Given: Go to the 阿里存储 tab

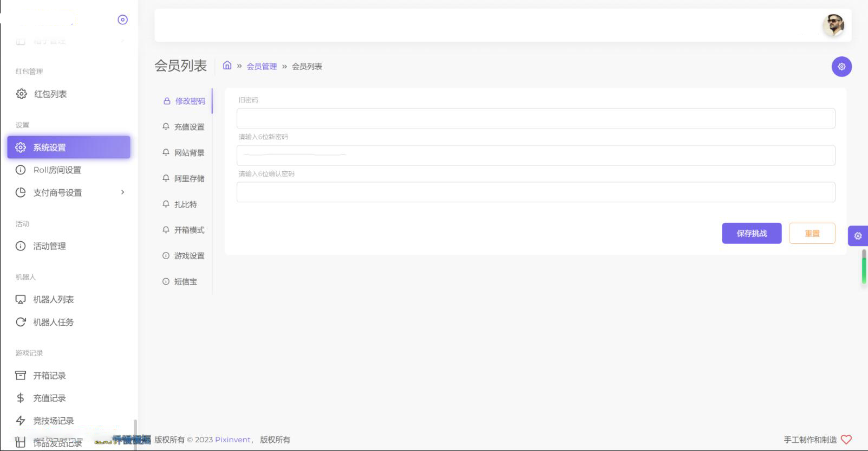Looking at the screenshot, I should (184, 178).
